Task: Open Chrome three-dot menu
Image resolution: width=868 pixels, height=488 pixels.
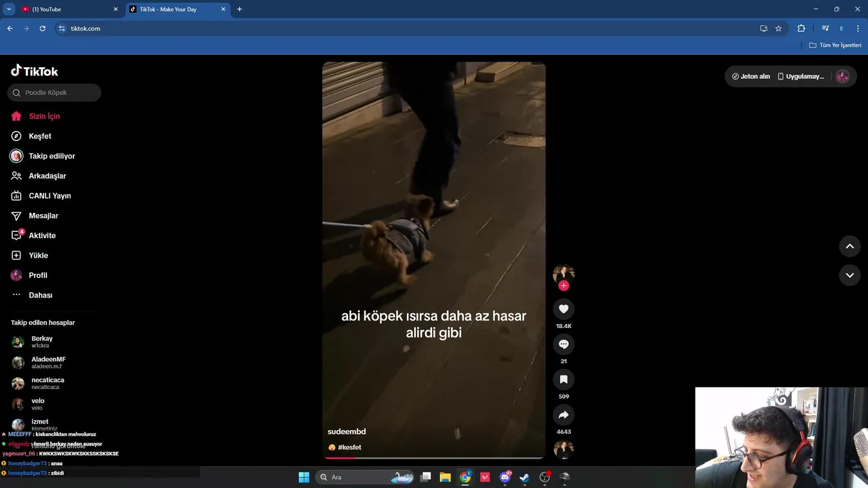Action: pyautogui.click(x=859, y=28)
